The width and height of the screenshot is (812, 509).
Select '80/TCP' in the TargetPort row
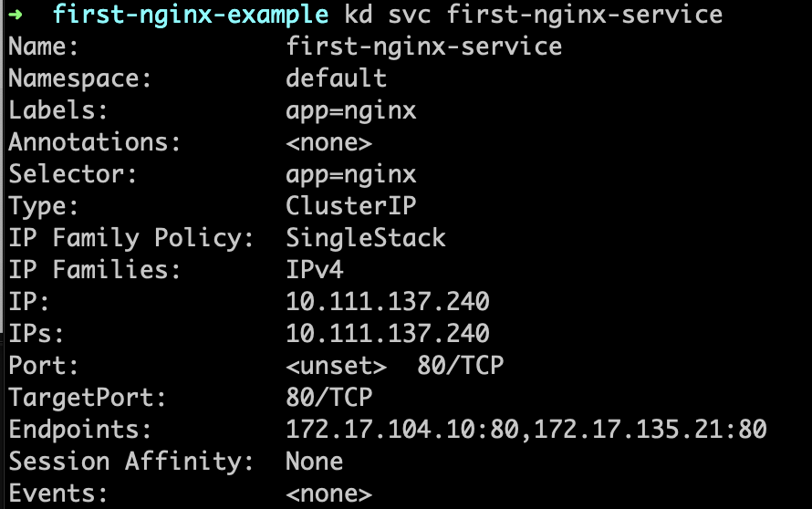(x=328, y=398)
